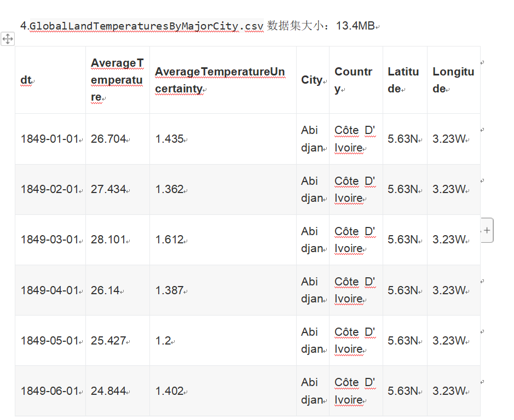Select the Latitude header cell

pyautogui.click(x=403, y=80)
